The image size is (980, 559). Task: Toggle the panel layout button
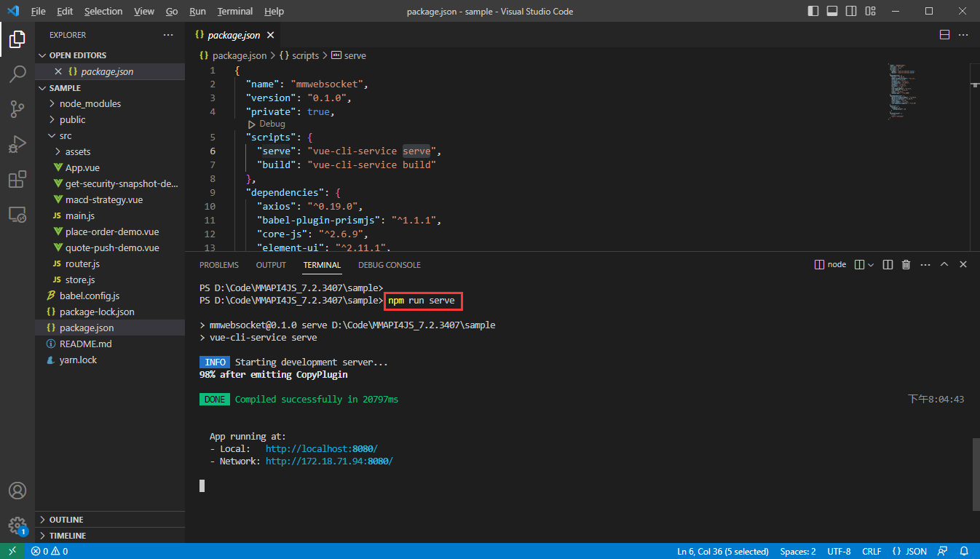click(x=832, y=11)
